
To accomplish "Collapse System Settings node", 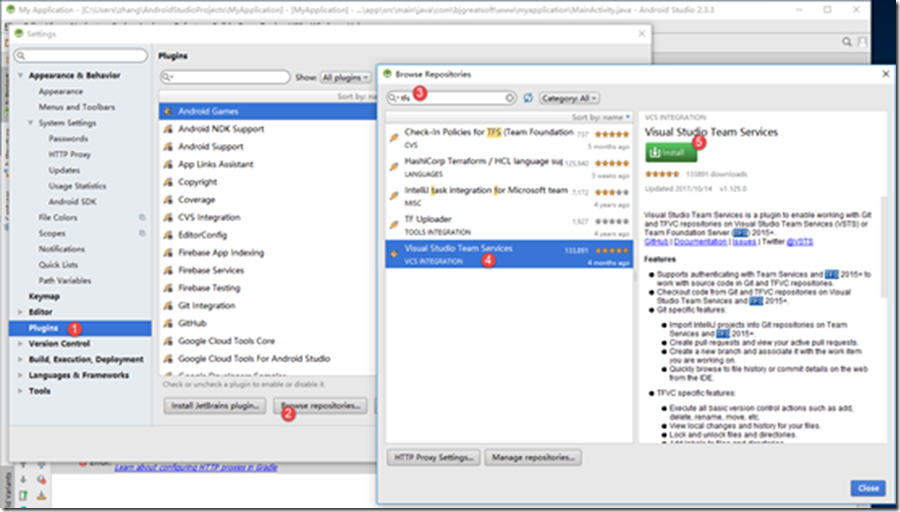I will pos(30,123).
